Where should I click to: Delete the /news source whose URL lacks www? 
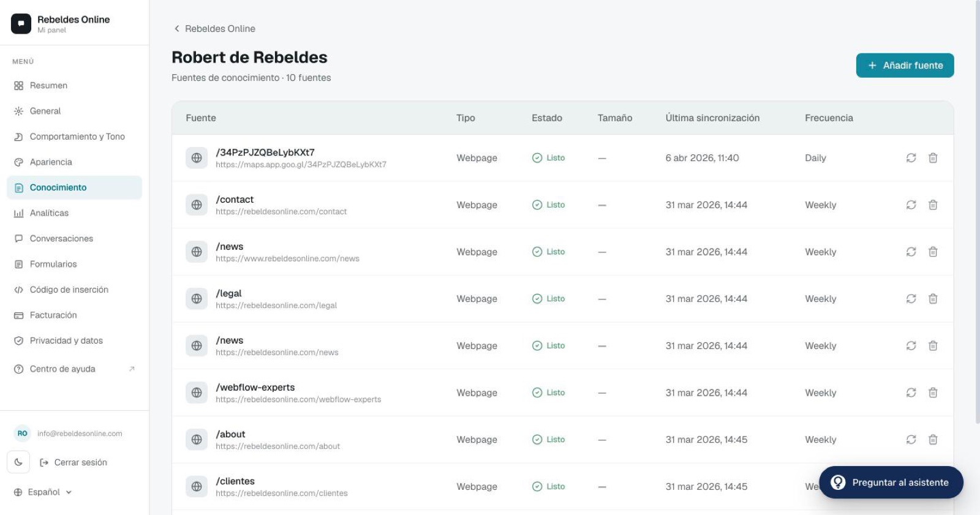click(933, 345)
